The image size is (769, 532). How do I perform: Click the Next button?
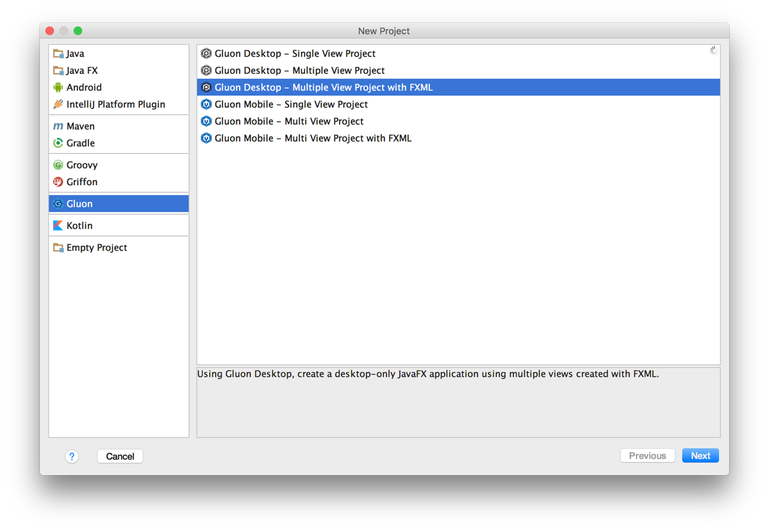click(x=700, y=455)
